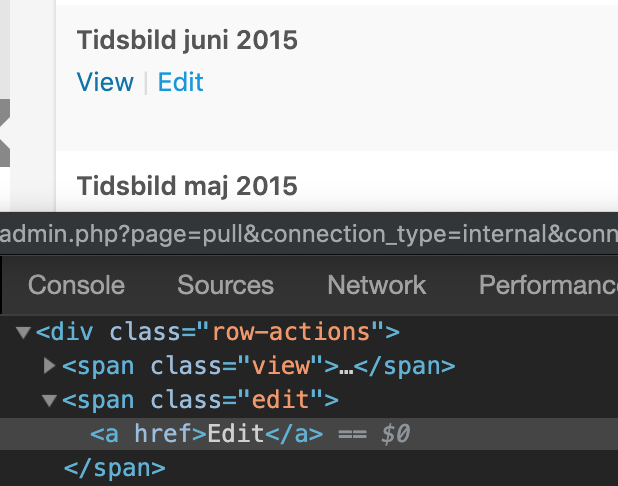
Task: Click the href attribute of the anchor
Action: [x=163, y=434]
